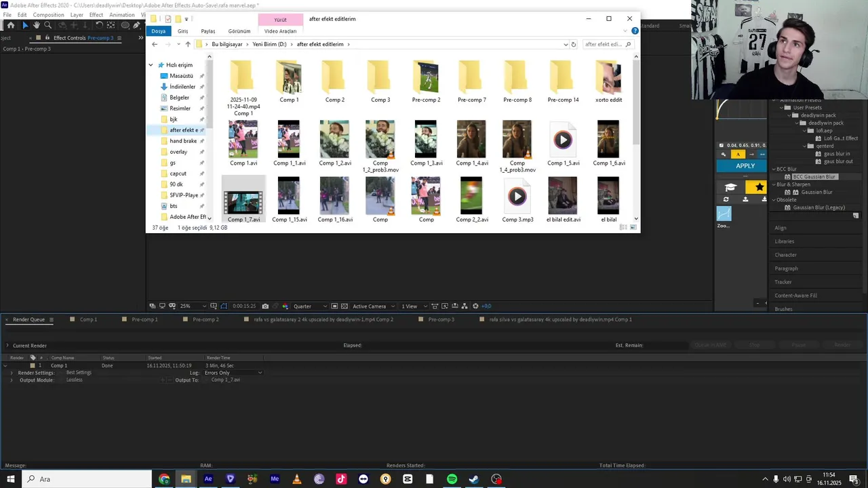This screenshot has width=868, height=488.
Task: Select the Comp 3.mp3 file
Action: coord(517,201)
